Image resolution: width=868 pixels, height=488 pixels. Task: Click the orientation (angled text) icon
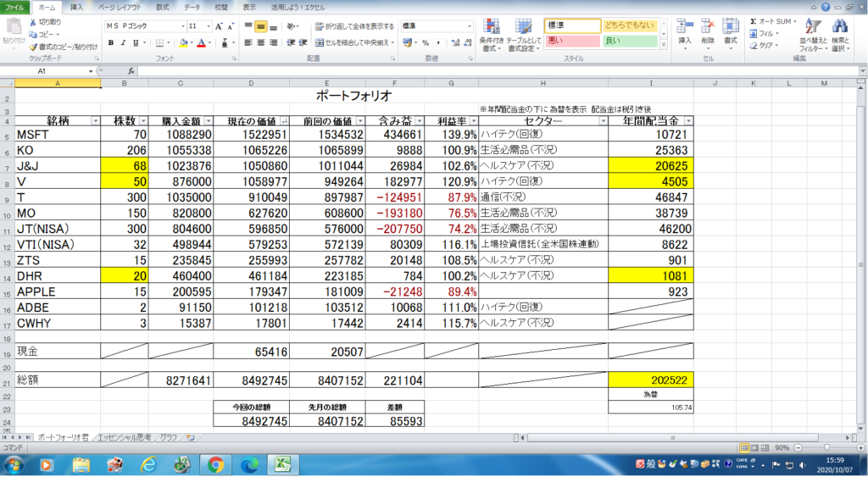pos(291,26)
